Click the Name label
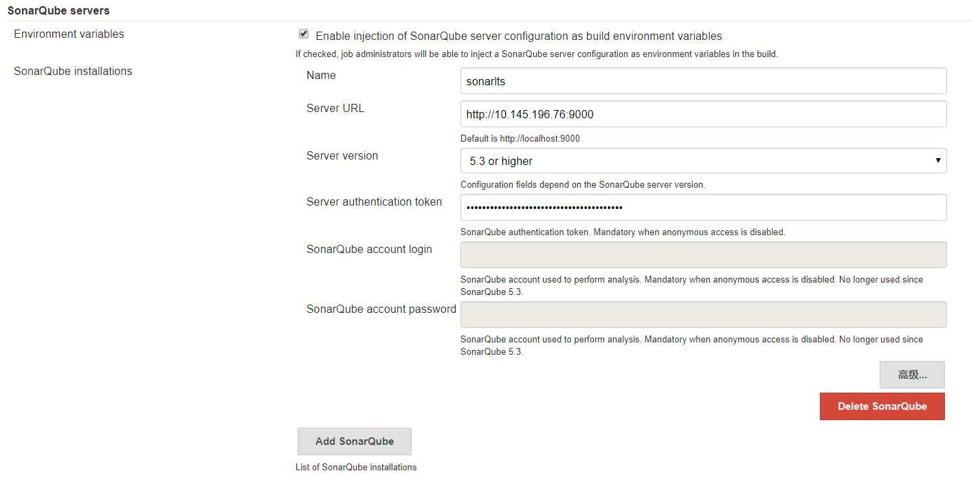The width and height of the screenshot is (980, 482). [321, 76]
